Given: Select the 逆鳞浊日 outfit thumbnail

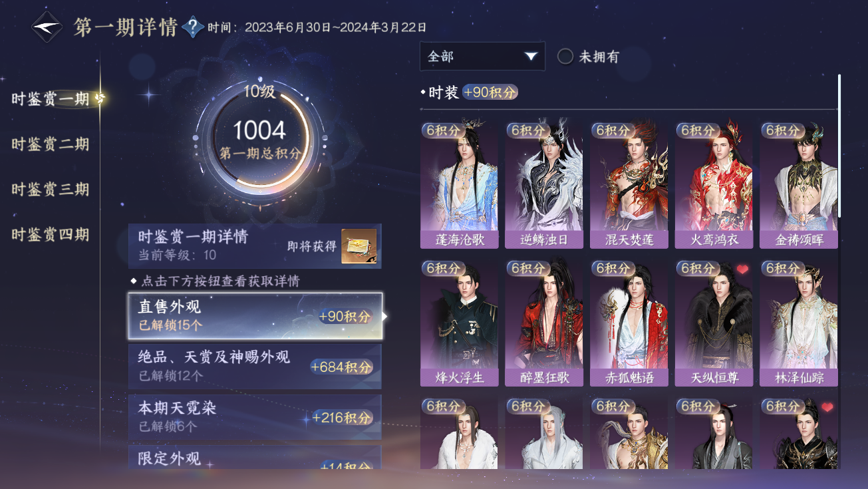Looking at the screenshot, I should tap(544, 185).
